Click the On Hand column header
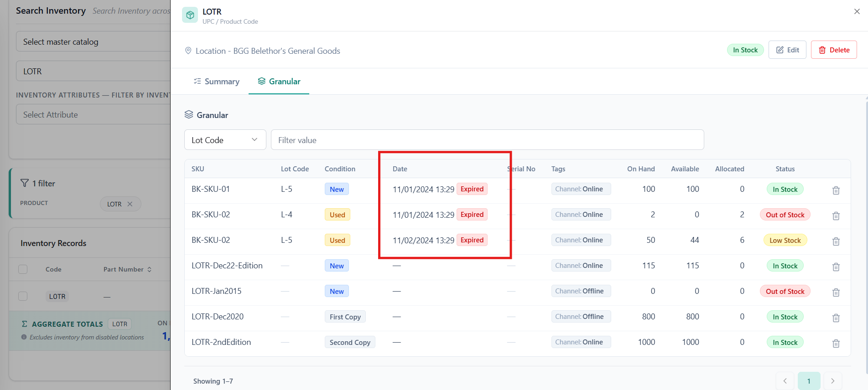This screenshot has width=868, height=390. [x=641, y=169]
